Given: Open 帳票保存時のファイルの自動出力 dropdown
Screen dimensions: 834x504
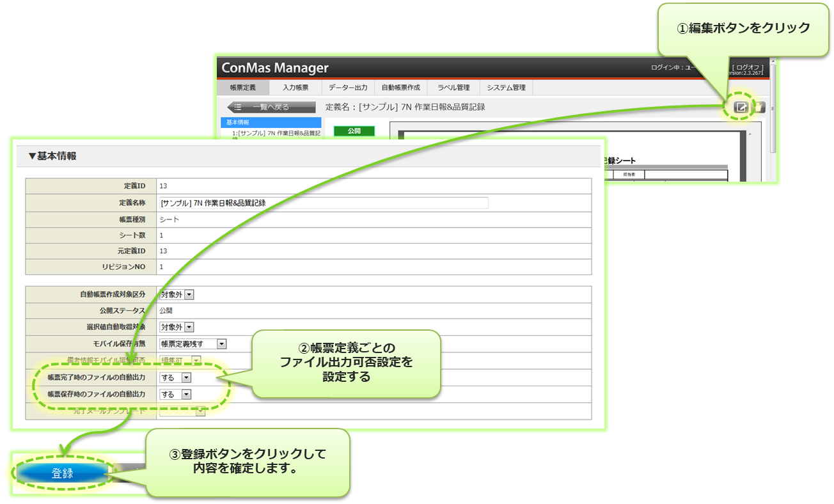Looking at the screenshot, I should [185, 395].
